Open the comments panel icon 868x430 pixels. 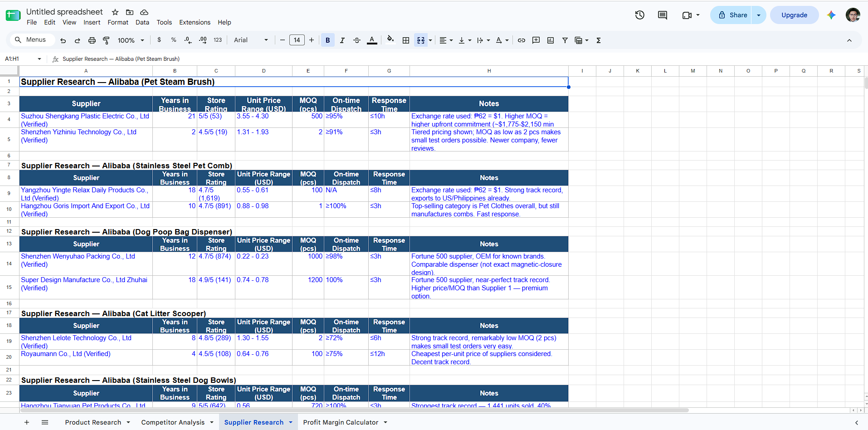click(663, 15)
